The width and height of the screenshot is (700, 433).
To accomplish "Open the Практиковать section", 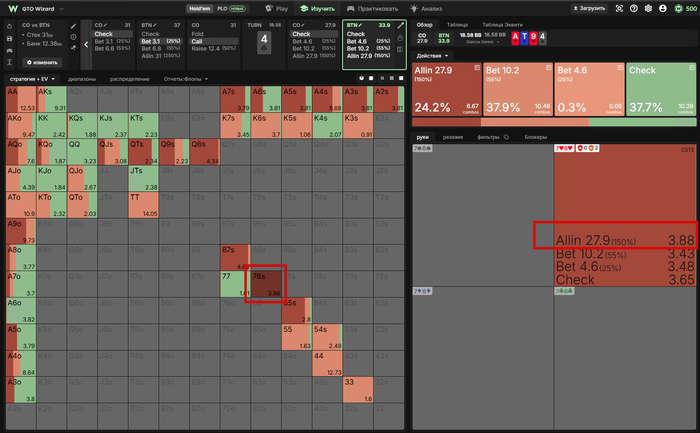I will pyautogui.click(x=372, y=8).
